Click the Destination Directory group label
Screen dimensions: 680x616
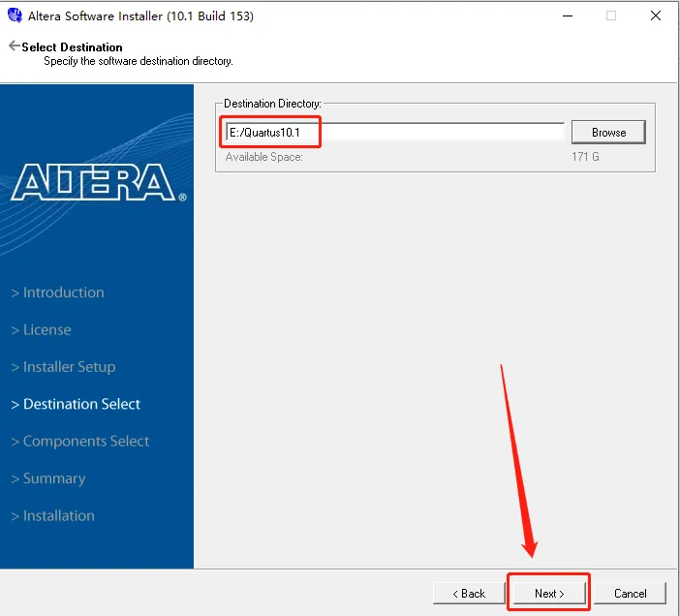[x=272, y=104]
